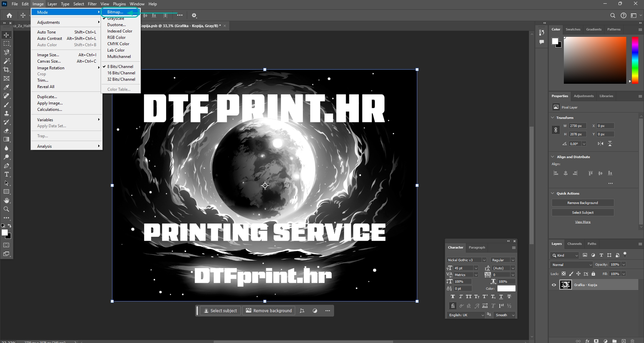Image resolution: width=644 pixels, height=343 pixels.
Task: Pick a color in the color field
Action: tap(595, 60)
